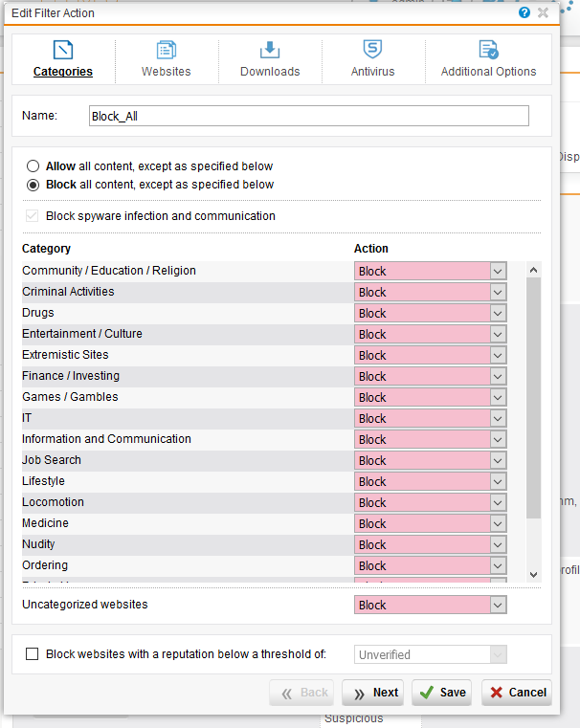Switch to the Downloads tab label

point(270,72)
